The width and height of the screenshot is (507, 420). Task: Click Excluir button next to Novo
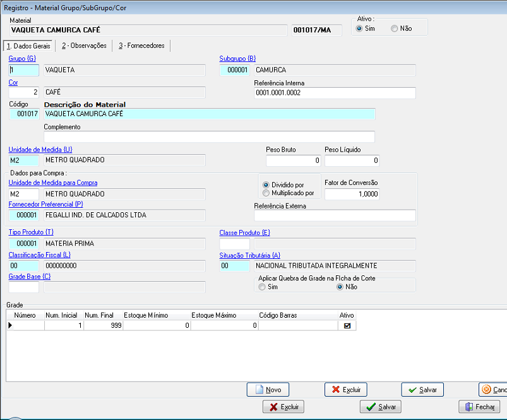pyautogui.click(x=346, y=390)
